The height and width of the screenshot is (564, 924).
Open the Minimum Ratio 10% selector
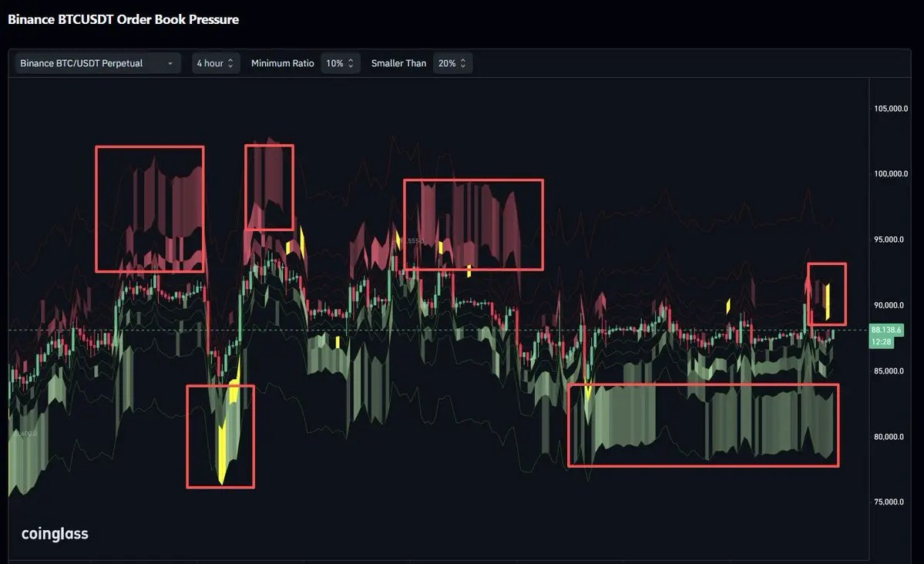click(x=340, y=63)
